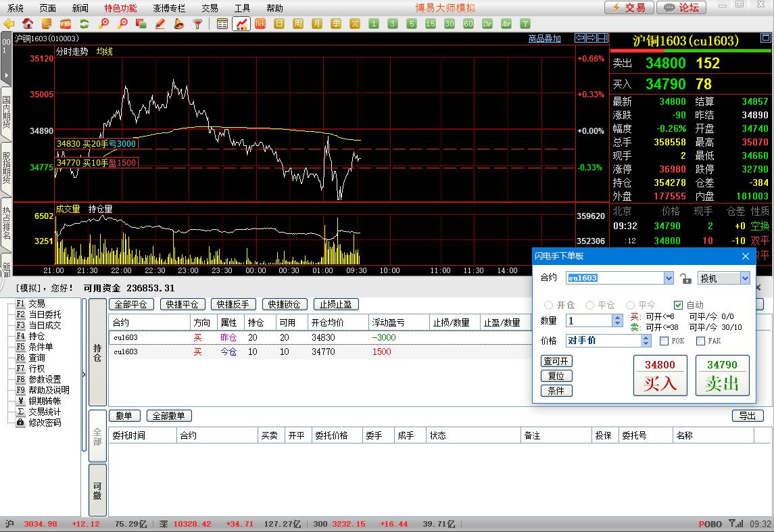The width and height of the screenshot is (774, 532).
Task: Click the padlock icon beside contract field
Action: (x=685, y=278)
